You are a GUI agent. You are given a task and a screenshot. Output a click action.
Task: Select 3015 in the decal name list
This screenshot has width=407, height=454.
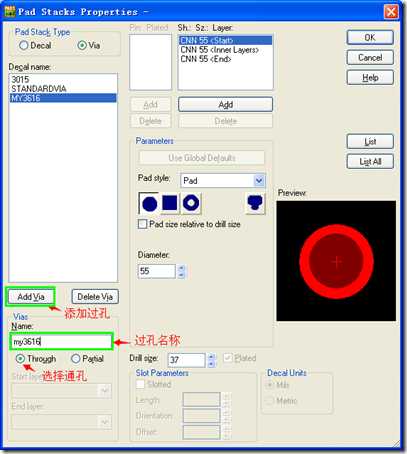pyautogui.click(x=63, y=79)
